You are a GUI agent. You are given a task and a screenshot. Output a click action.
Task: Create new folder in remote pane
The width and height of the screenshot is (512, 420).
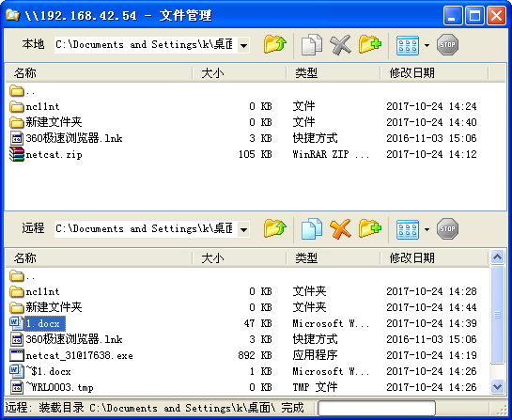370,228
